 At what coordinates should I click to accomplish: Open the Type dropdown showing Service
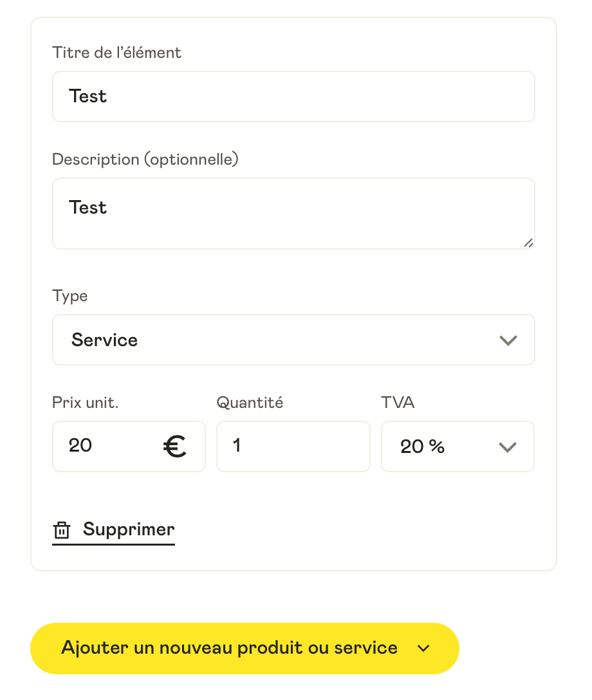pos(294,340)
